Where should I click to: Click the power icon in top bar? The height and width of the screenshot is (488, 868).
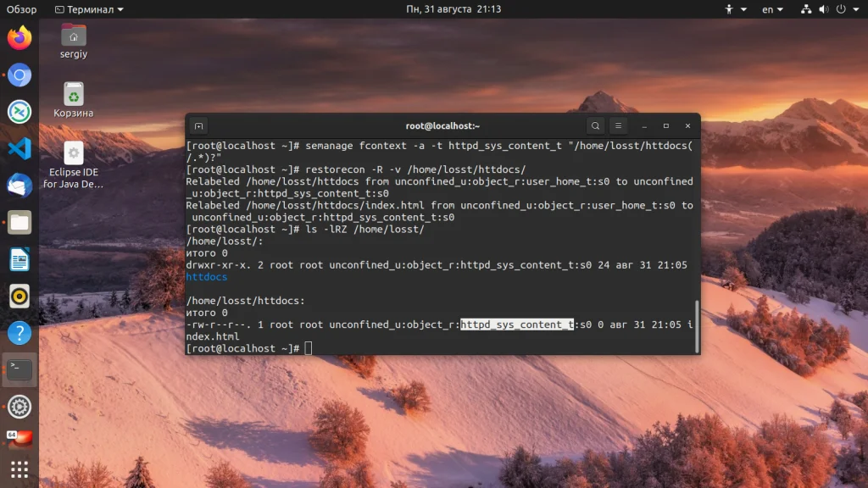pyautogui.click(x=841, y=9)
